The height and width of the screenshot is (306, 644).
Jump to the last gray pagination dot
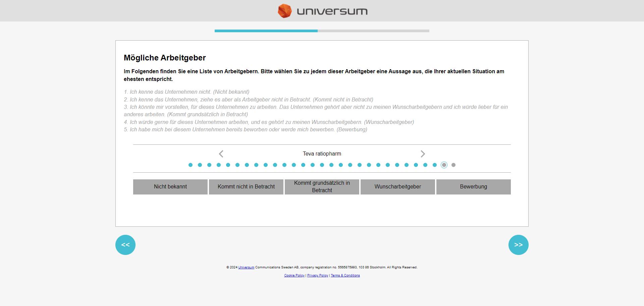(453, 165)
